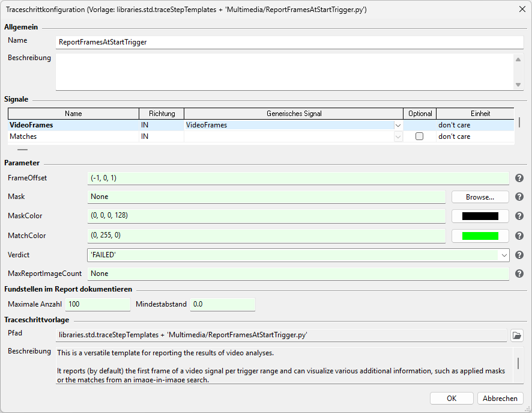Click the scroll-down arrow of the Beschreibung box

tap(518, 85)
